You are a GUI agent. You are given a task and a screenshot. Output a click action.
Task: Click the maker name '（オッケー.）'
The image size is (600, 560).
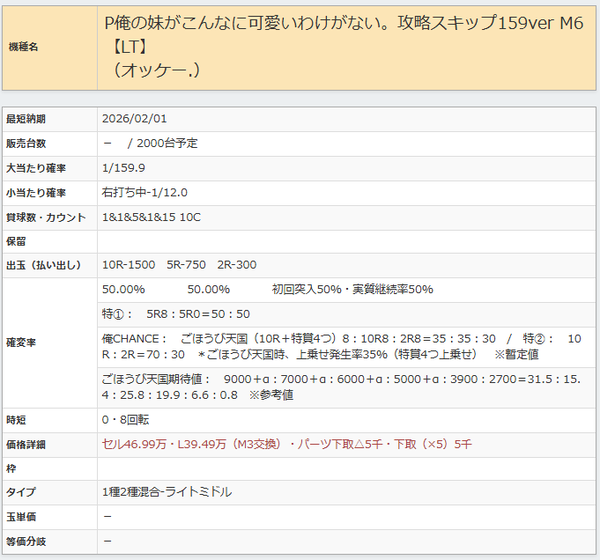156,70
